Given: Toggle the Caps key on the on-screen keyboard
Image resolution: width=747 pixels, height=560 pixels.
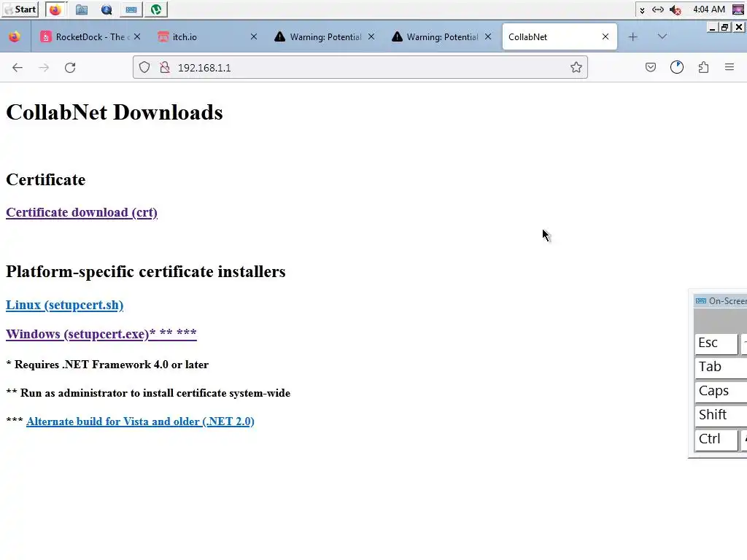Looking at the screenshot, I should click(x=721, y=392).
